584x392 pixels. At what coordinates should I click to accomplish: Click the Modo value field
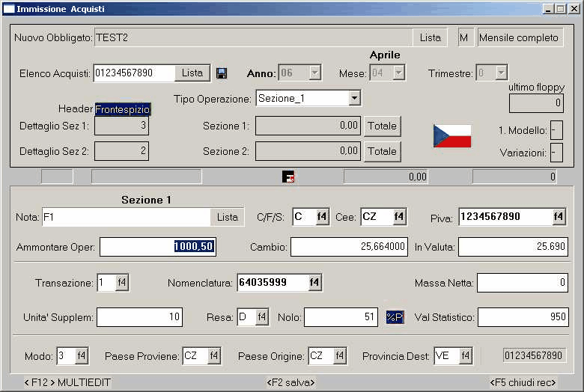[x=66, y=356]
